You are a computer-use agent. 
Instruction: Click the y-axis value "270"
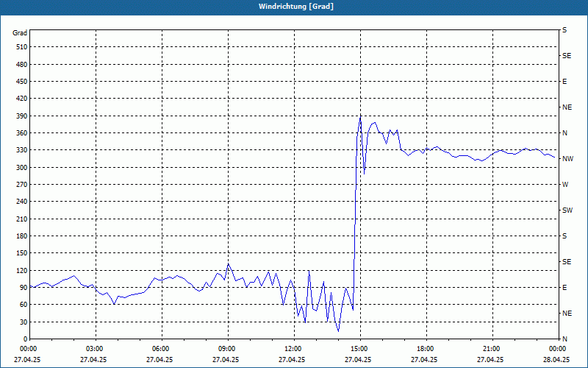[x=22, y=185]
